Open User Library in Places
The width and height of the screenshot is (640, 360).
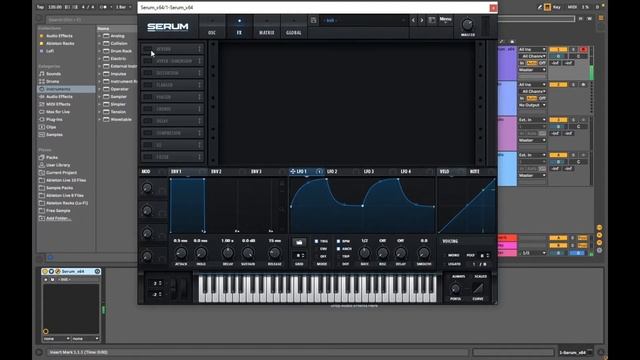click(58, 165)
